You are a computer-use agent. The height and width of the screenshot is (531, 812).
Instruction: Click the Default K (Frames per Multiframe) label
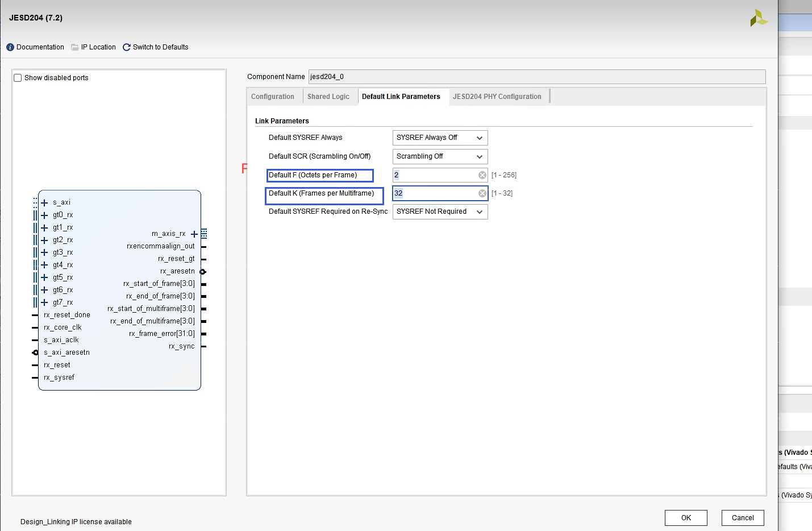click(x=322, y=193)
